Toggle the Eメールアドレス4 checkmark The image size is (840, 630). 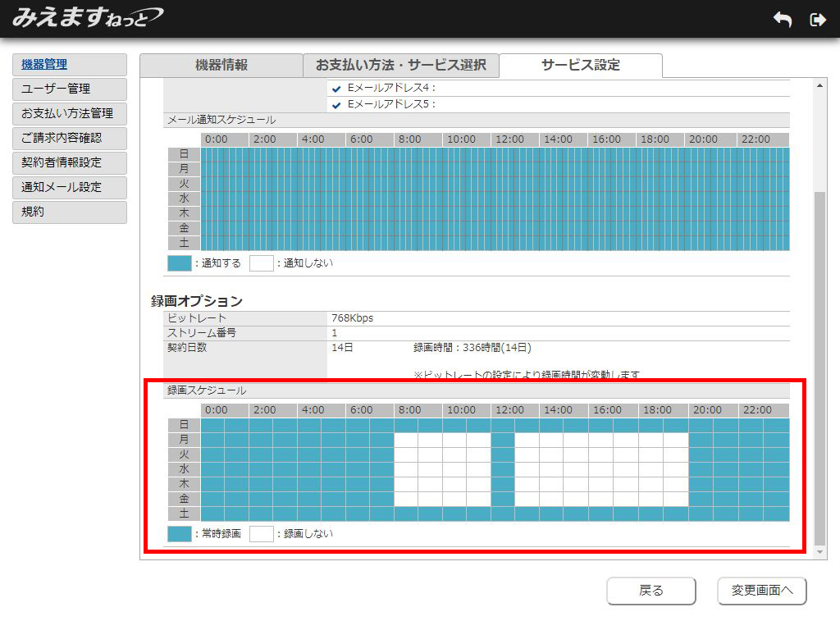coord(336,89)
